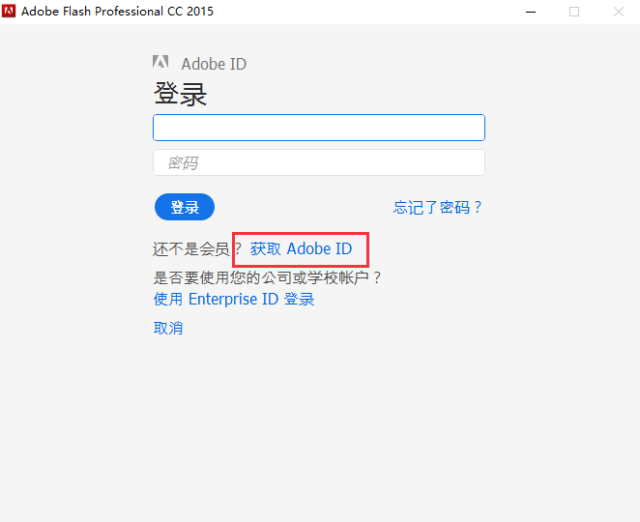Click the Adobe Flash icon in title bar
Image resolution: width=640 pixels, height=522 pixels.
pos(9,11)
